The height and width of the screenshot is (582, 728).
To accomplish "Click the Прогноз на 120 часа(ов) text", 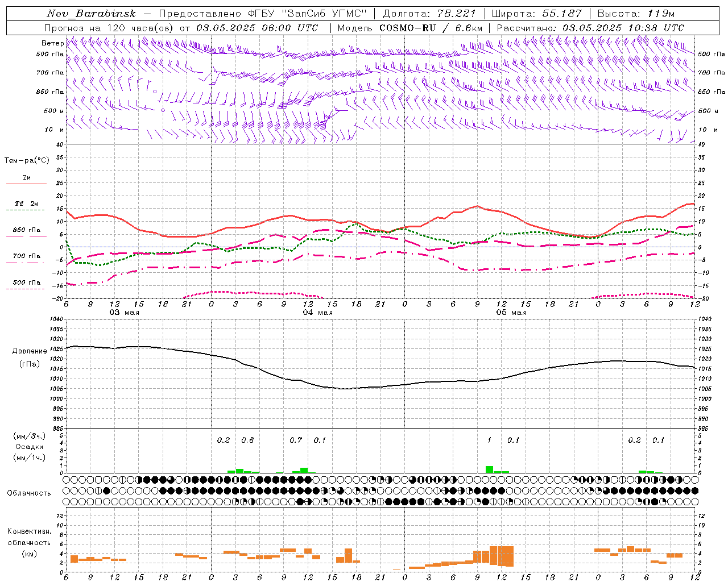I will [x=109, y=28].
